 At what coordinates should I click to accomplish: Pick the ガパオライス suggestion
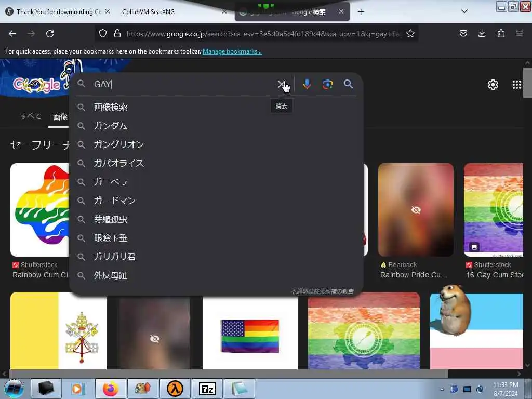click(x=216, y=163)
